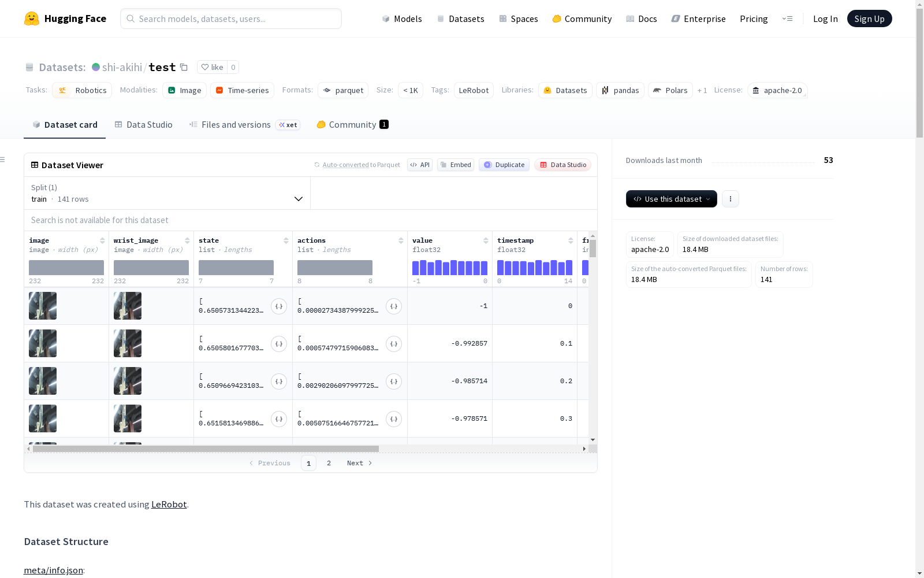Expand the state list value in the -0.978571 row
924x578 pixels.
click(279, 419)
